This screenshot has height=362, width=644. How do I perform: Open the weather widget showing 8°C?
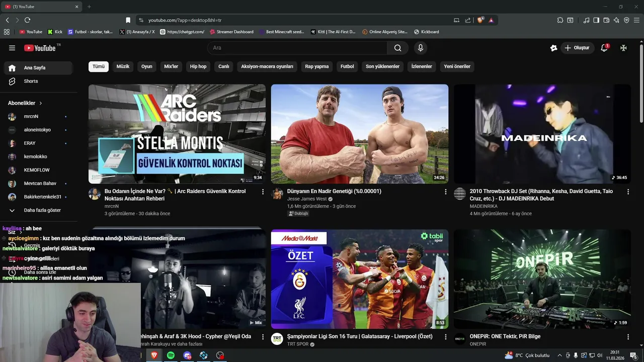pos(527,355)
